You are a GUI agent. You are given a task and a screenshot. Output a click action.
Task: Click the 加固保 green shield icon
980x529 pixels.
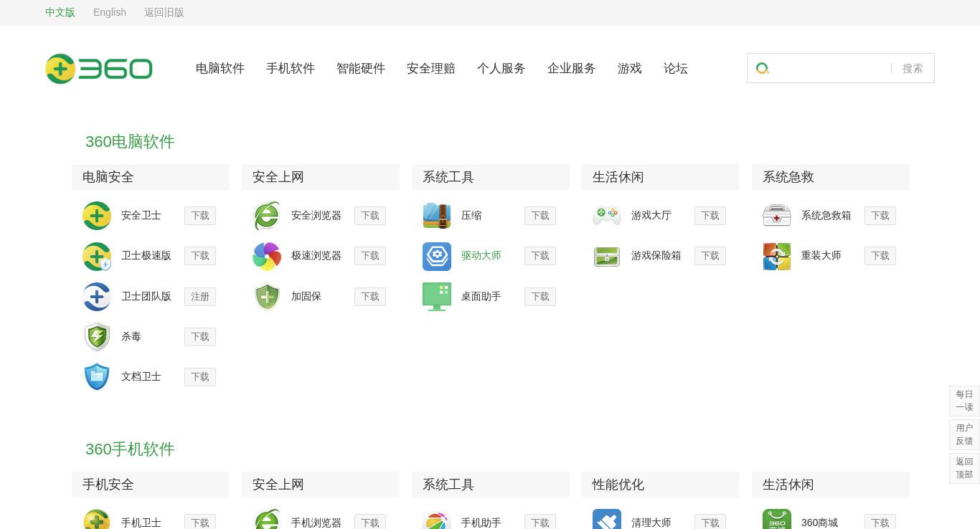[267, 297]
